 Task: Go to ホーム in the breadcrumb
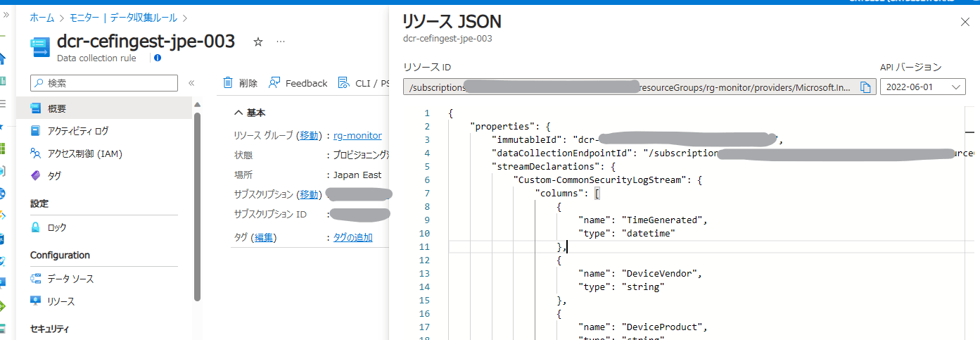pyautogui.click(x=42, y=17)
